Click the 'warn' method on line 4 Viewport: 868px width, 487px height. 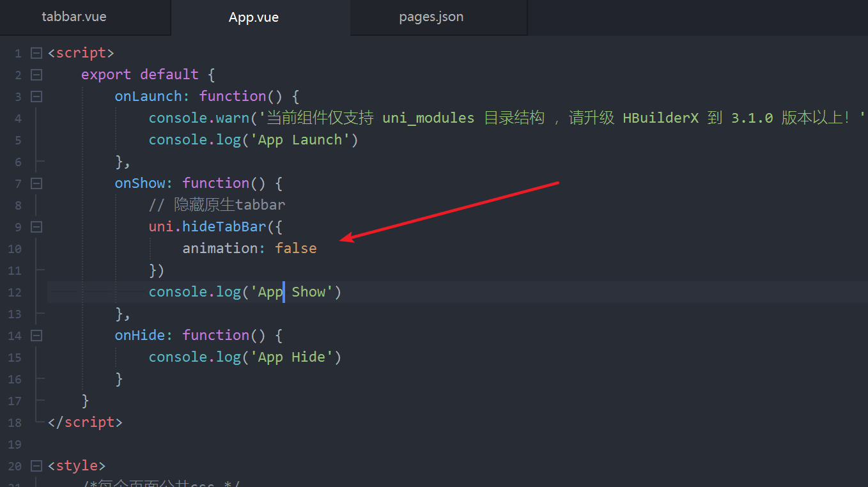(233, 118)
